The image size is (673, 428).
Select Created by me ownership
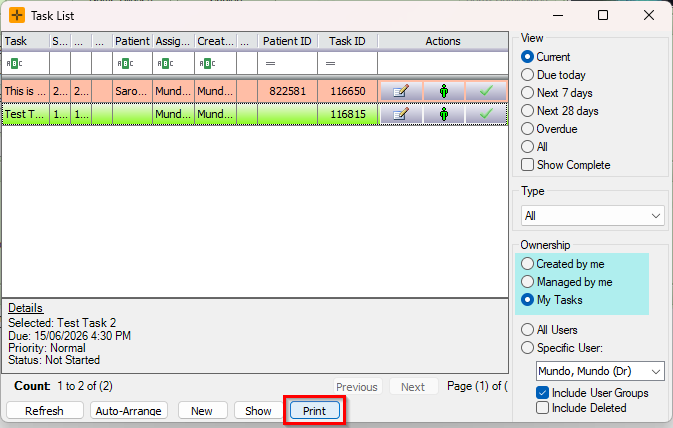click(527, 264)
